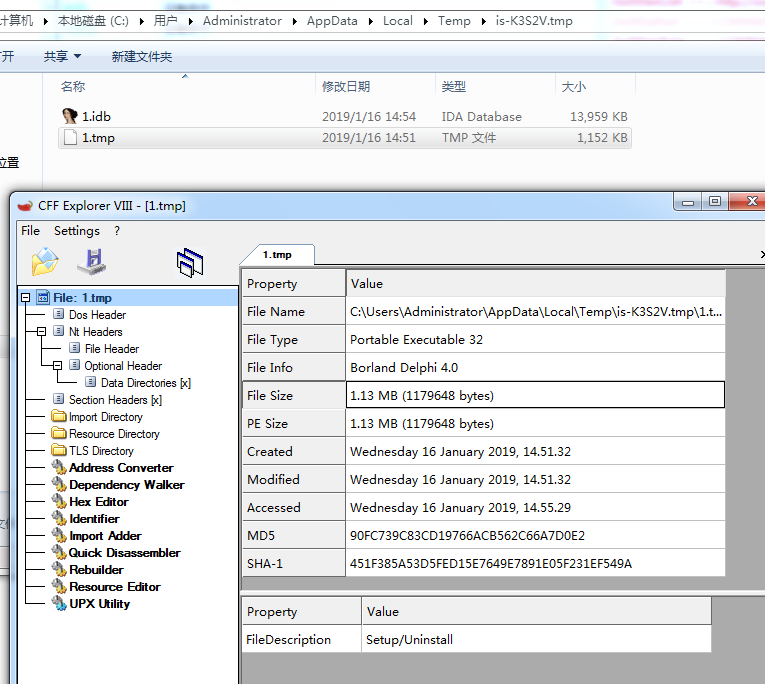This screenshot has width=765, height=684.
Task: Open the Import Directory folder
Action: (105, 417)
